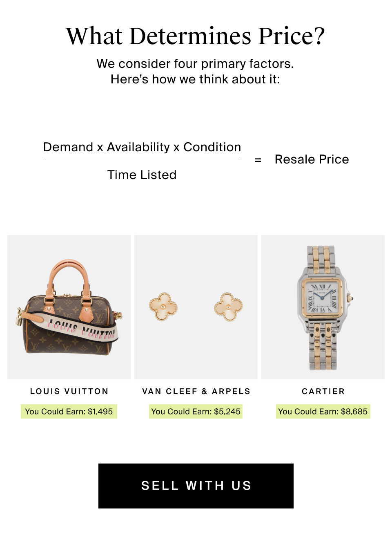392x542 pixels.
Task: Click the "Here's how we think about it" line
Action: pos(195,79)
